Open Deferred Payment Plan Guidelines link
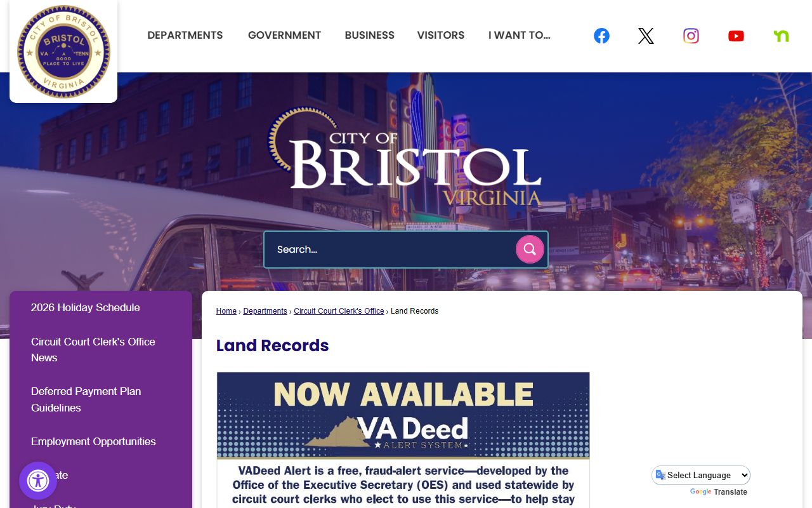Viewport: 812px width, 508px height. [x=86, y=399]
